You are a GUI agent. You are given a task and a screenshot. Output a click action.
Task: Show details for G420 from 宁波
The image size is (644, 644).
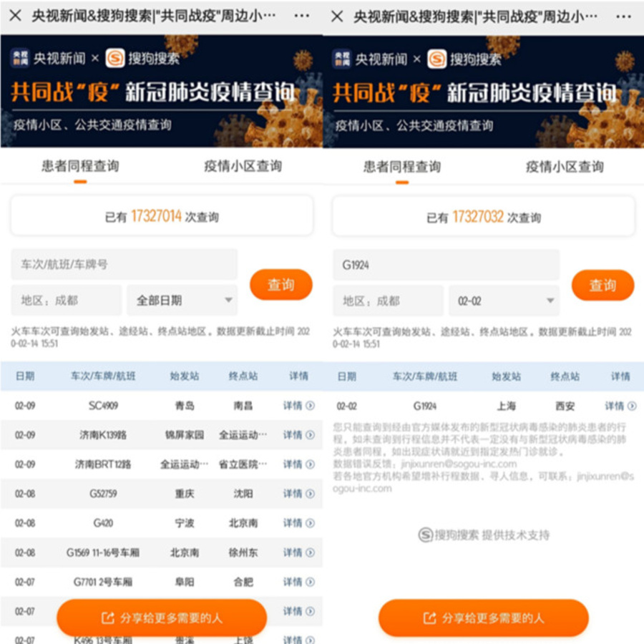298,523
